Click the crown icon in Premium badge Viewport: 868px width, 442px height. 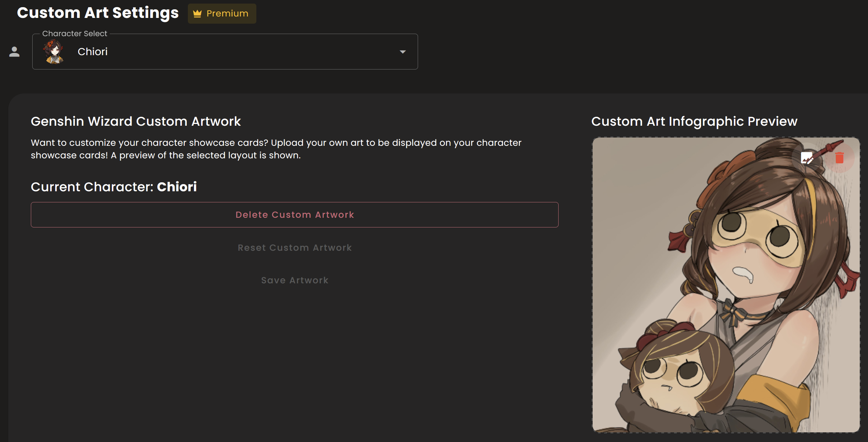tap(197, 14)
